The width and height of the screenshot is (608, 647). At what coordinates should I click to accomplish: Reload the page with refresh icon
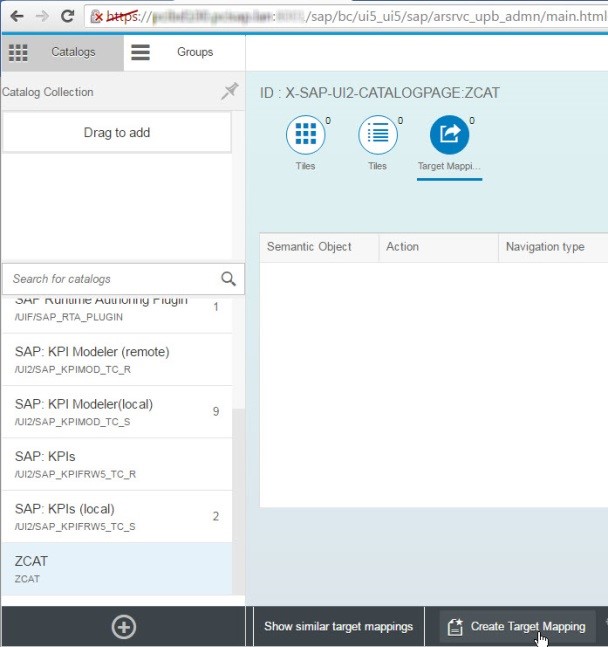67,17
